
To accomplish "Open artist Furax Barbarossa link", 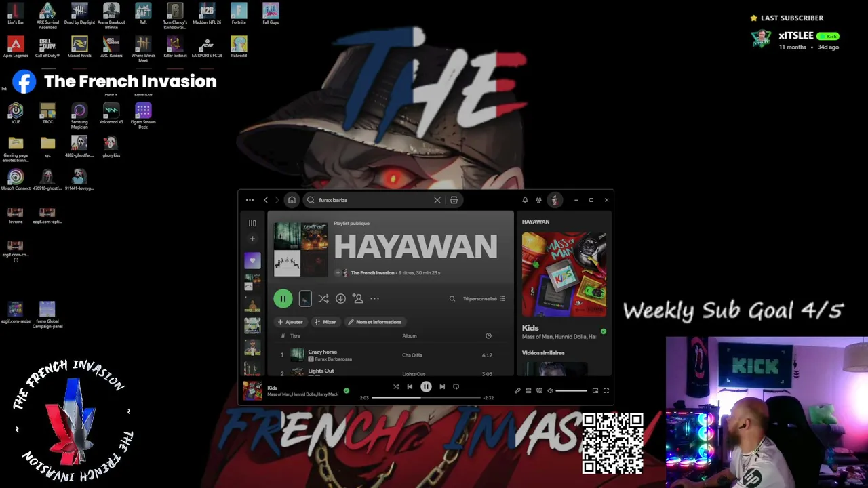I will coord(333,359).
